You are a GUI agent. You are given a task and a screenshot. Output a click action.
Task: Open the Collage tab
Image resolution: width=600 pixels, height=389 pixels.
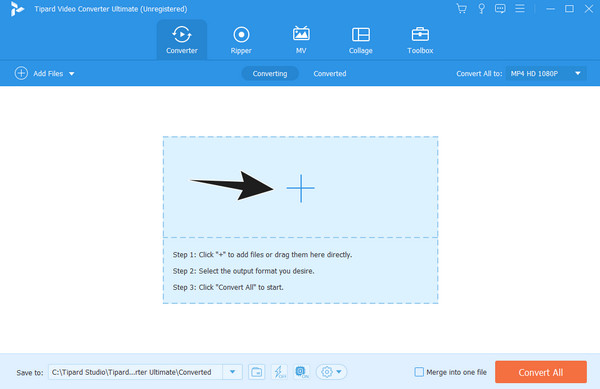click(x=360, y=40)
